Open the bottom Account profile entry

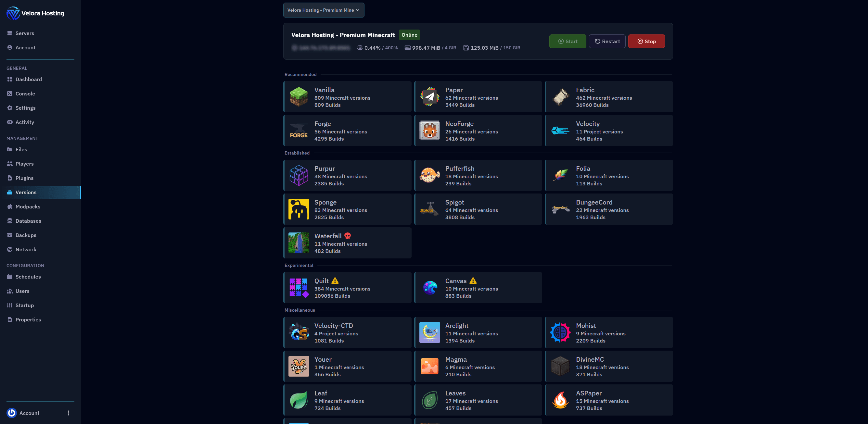coord(29,413)
